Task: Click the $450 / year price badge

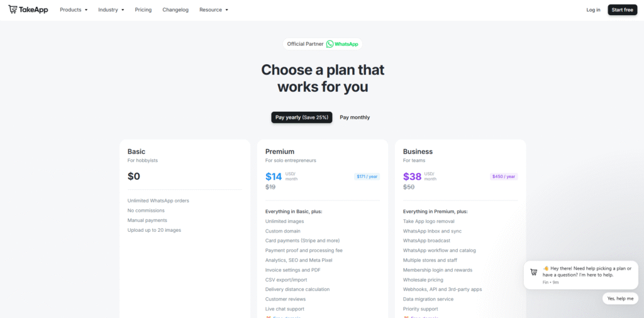Action: [504, 177]
